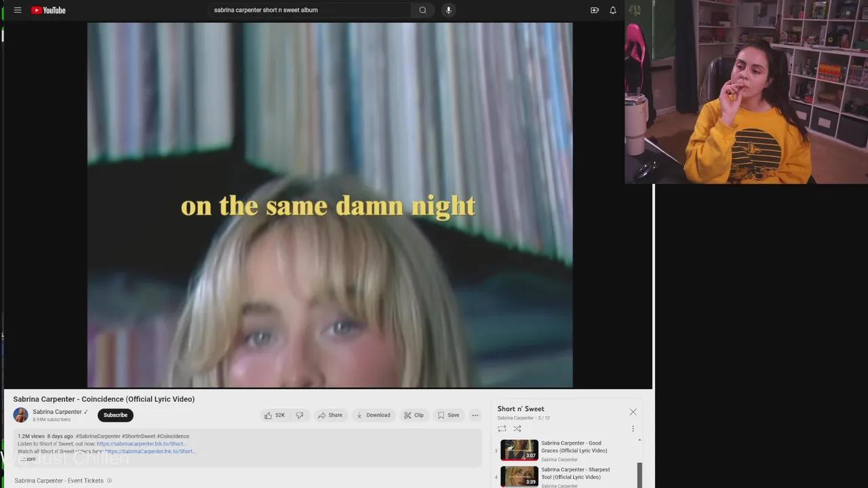Subscribe to Sabrina Carpenter

115,415
